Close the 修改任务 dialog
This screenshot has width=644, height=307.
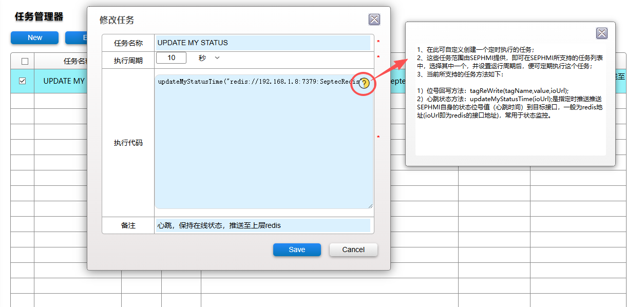click(374, 20)
